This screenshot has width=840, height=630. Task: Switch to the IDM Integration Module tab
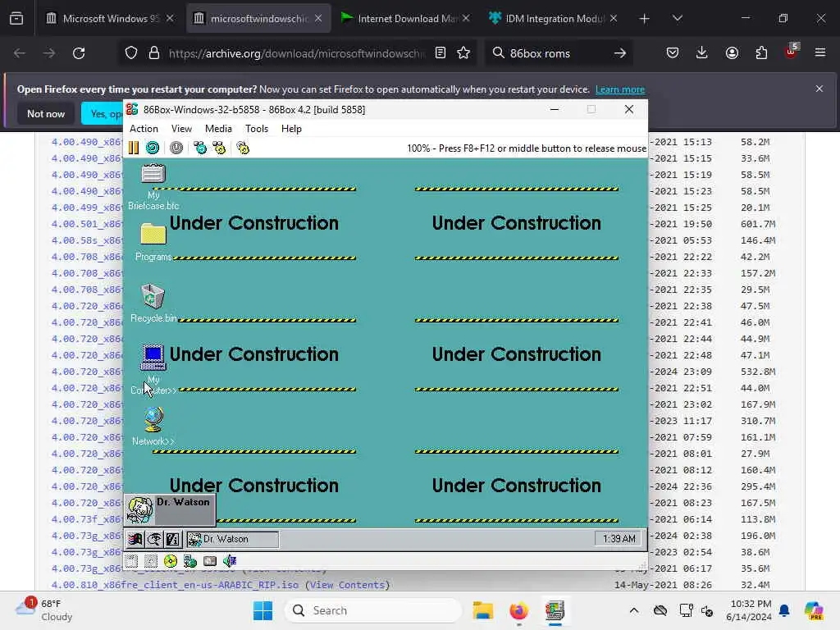553,18
